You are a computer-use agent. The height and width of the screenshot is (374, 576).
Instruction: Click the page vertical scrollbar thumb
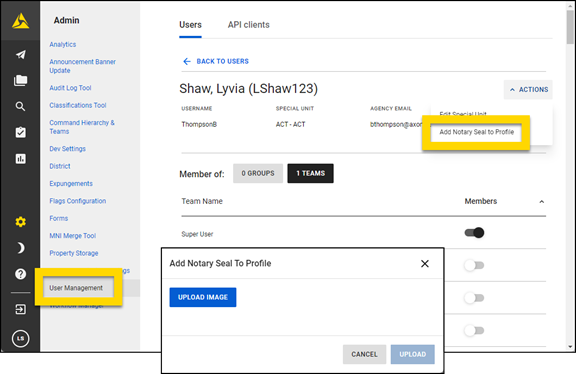pos(570,26)
